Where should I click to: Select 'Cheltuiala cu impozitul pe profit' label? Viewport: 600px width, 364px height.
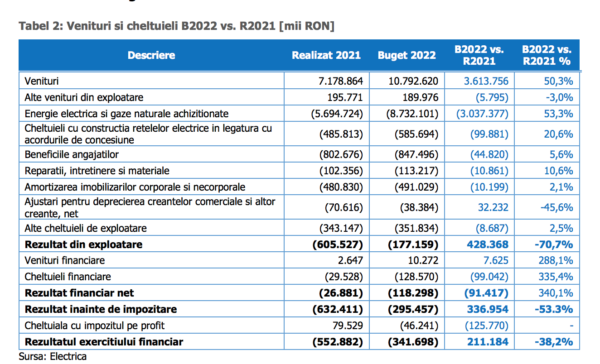[95, 326]
